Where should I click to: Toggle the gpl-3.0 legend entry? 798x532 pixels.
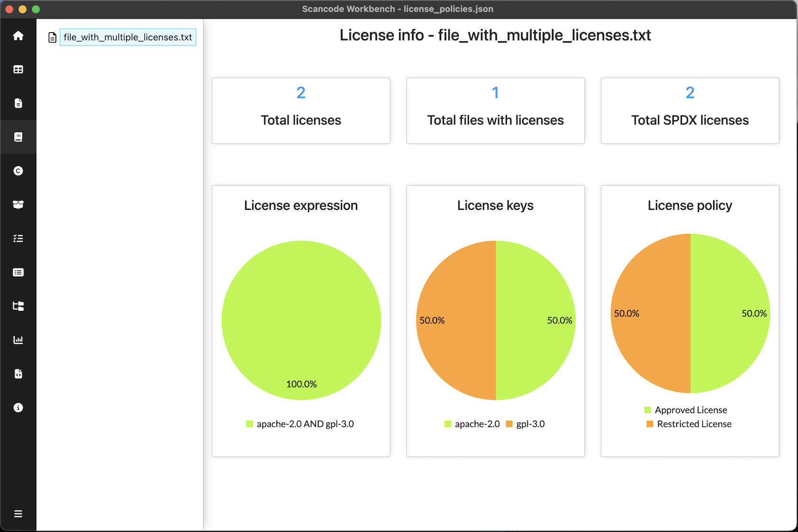[x=525, y=424]
